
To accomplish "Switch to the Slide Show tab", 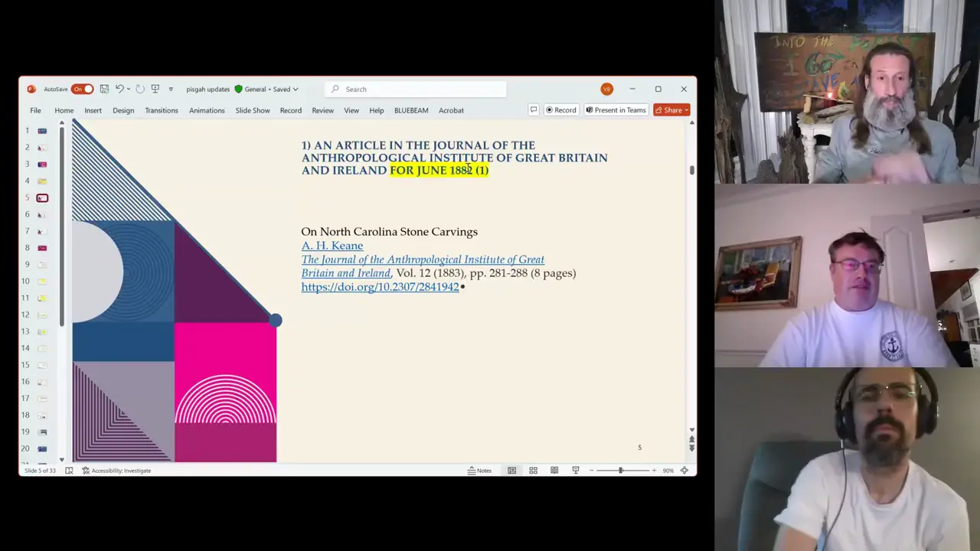I will (x=253, y=110).
